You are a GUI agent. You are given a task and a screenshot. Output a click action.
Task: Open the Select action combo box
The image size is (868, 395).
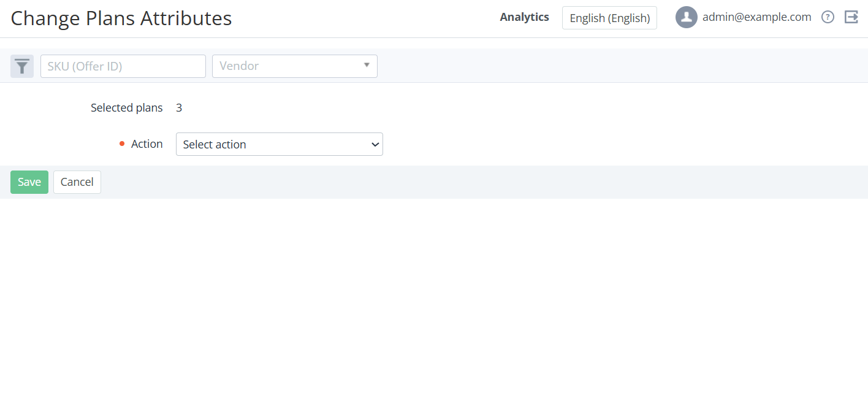[280, 144]
